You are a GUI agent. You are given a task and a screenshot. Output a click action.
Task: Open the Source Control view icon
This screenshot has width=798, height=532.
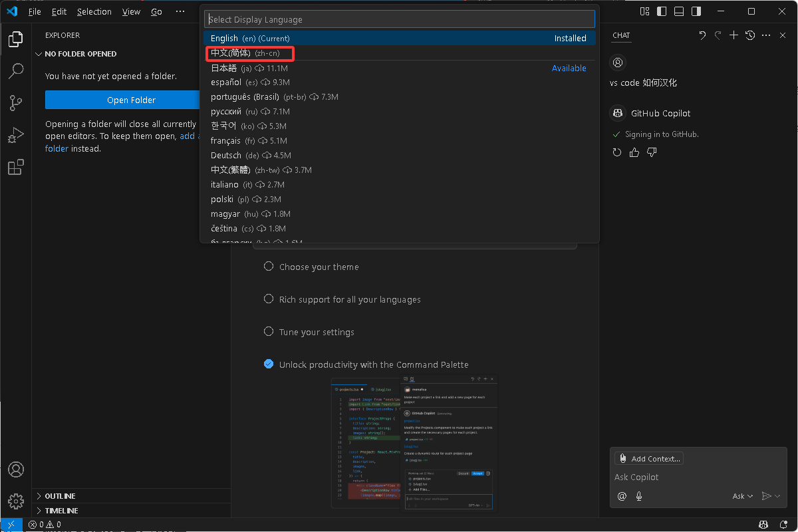pos(16,103)
